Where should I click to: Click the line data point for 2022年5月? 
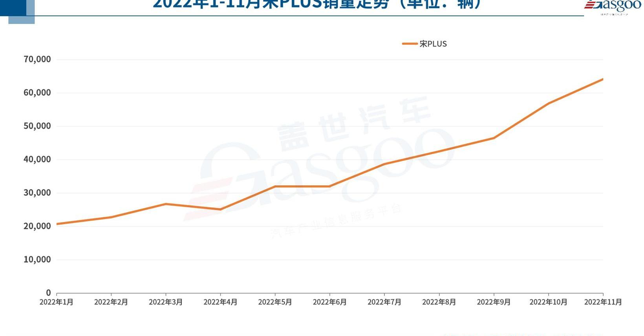click(x=275, y=186)
